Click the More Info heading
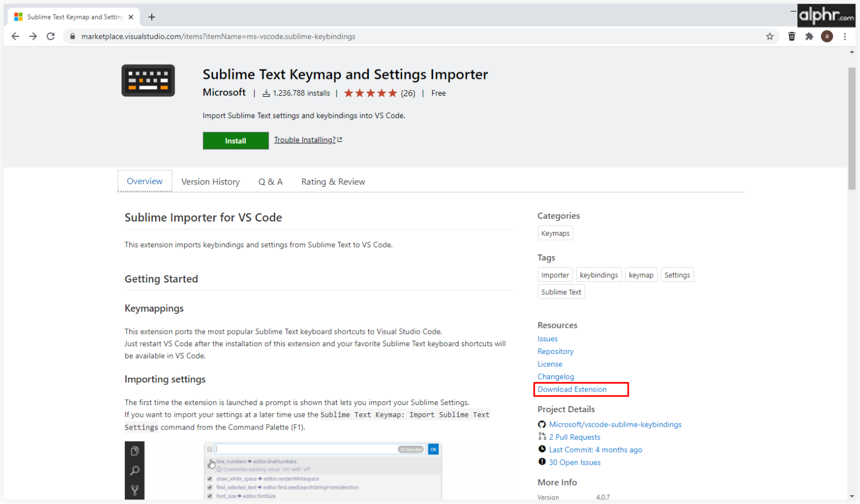The height and width of the screenshot is (504, 860). [x=557, y=482]
